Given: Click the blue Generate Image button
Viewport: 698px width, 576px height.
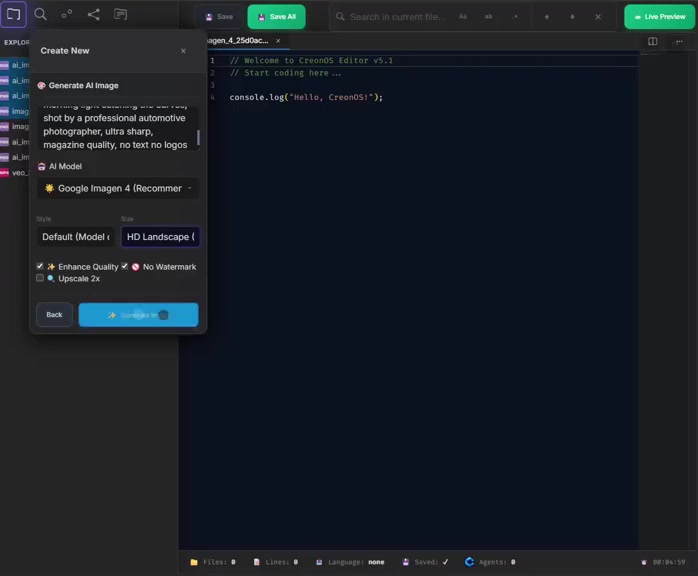Looking at the screenshot, I should [x=138, y=315].
